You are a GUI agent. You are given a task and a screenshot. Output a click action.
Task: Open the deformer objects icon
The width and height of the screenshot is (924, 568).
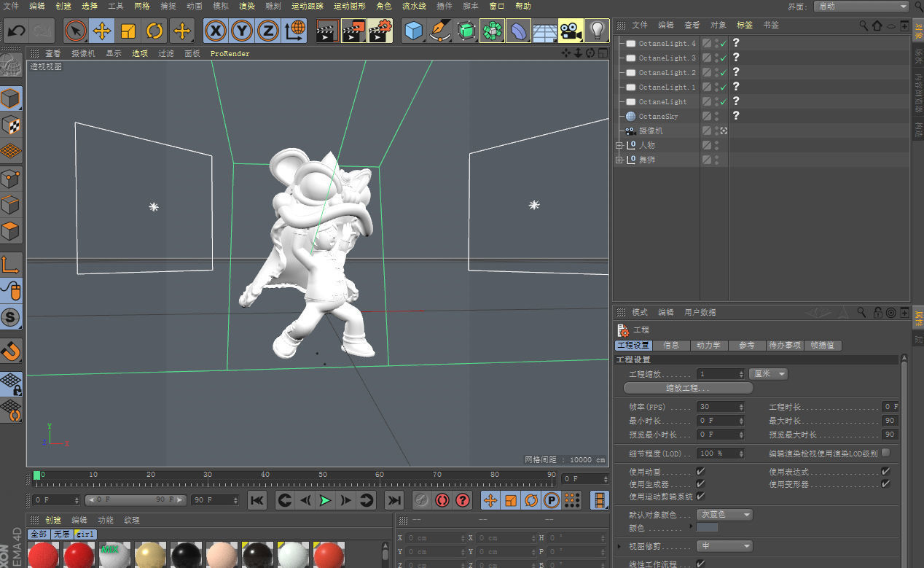(518, 31)
